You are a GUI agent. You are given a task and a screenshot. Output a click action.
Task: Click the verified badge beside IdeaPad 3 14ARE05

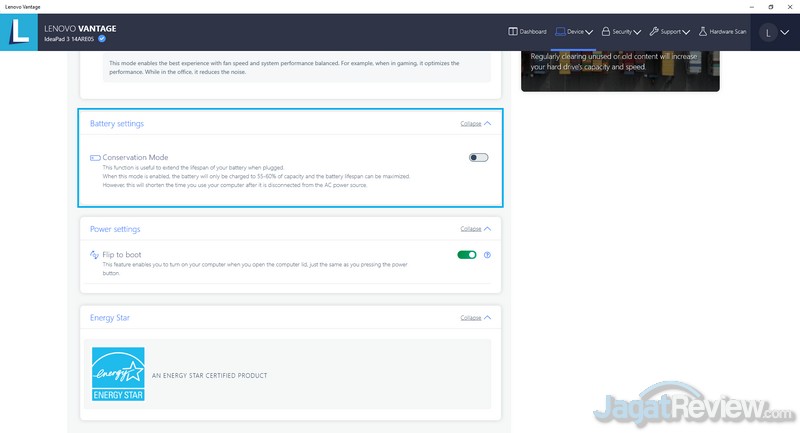[x=102, y=38]
